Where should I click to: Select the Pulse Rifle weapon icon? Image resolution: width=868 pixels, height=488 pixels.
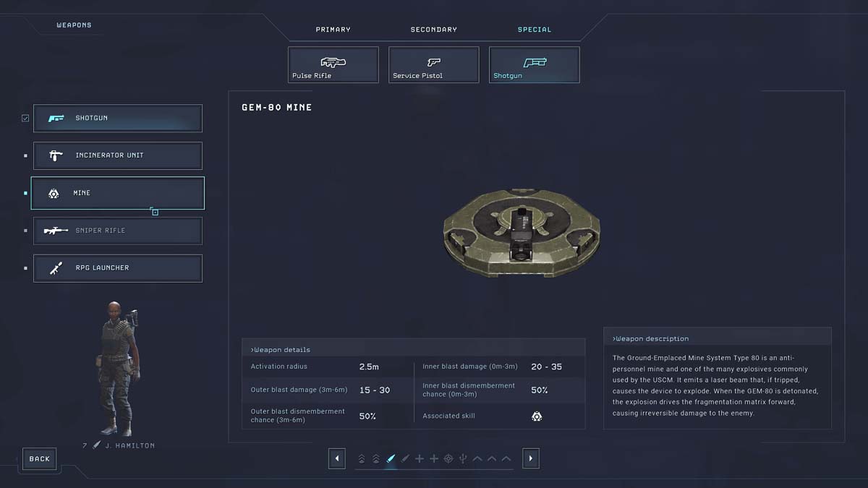click(333, 64)
